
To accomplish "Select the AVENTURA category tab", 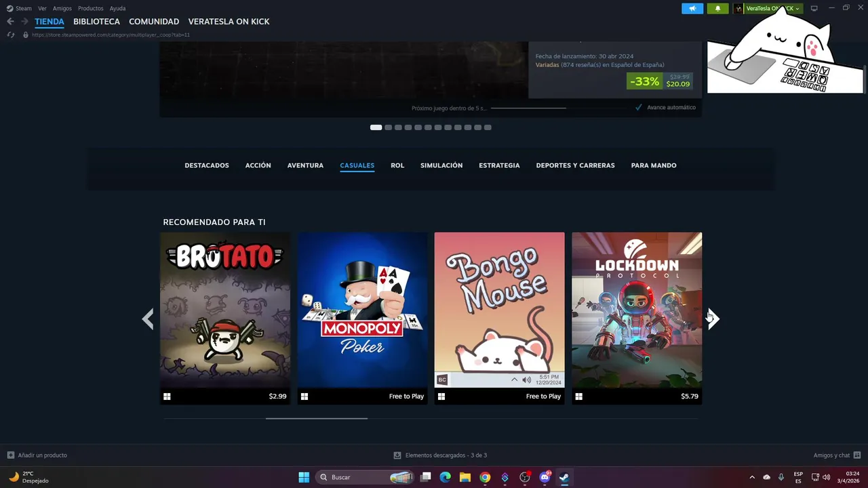I will [305, 165].
